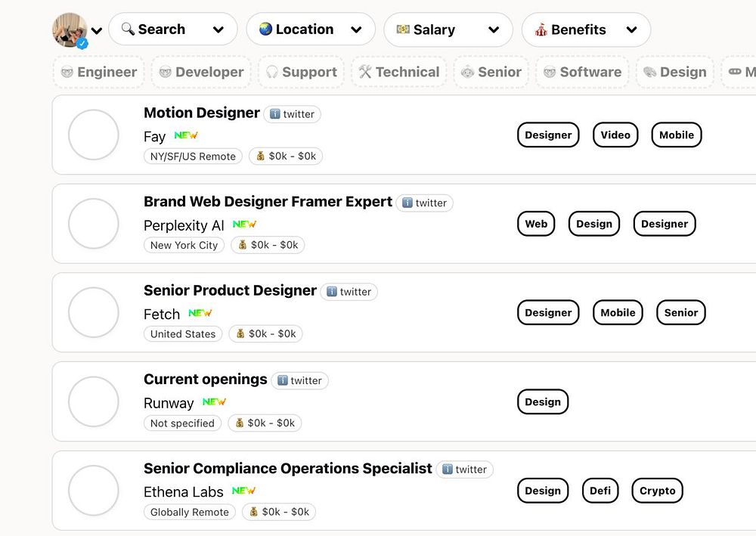
Task: Click the Fay company logo circle
Action: coord(94,135)
